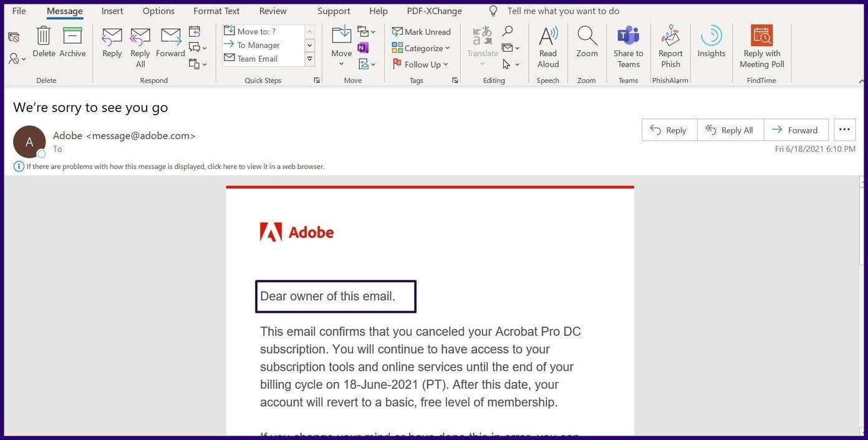Select the 'To Manager' quick step
Image resolution: width=868 pixels, height=440 pixels.
pos(262,45)
